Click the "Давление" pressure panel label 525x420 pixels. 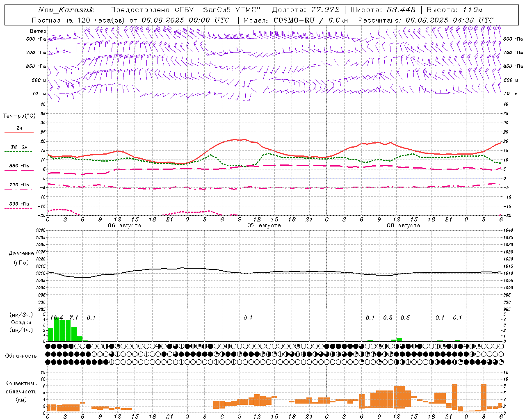click(21, 253)
